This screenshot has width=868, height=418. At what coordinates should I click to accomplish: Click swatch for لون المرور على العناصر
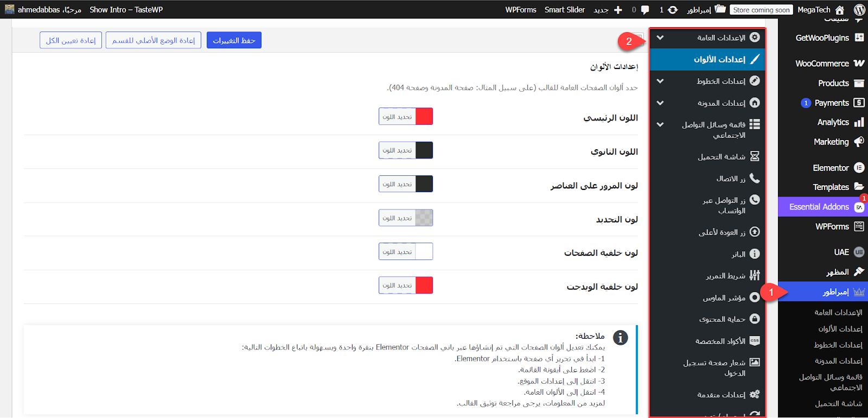tap(424, 183)
